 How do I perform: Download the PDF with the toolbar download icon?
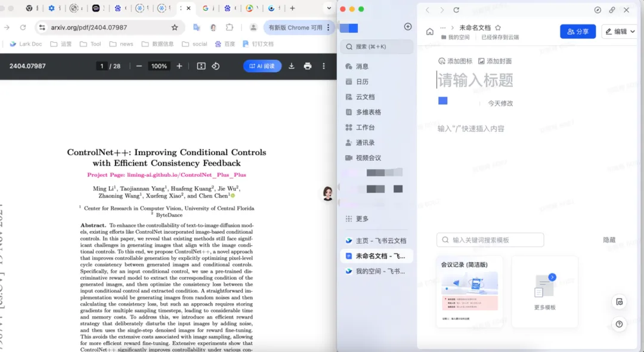292,66
